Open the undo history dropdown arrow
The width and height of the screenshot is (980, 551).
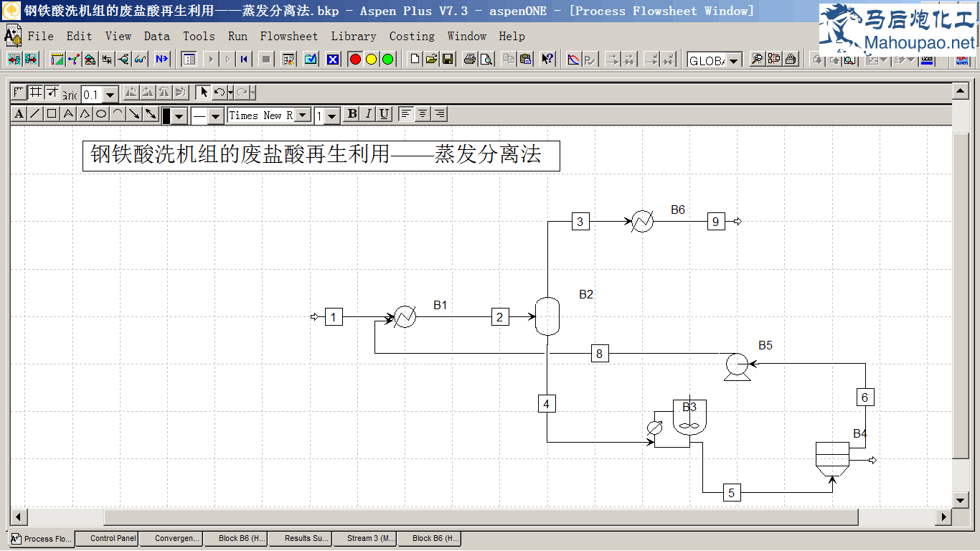(230, 93)
